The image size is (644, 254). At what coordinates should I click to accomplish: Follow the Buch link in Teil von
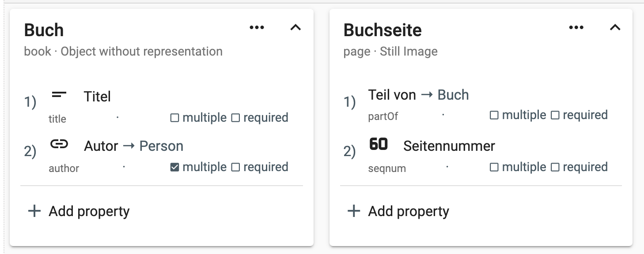pos(453,95)
